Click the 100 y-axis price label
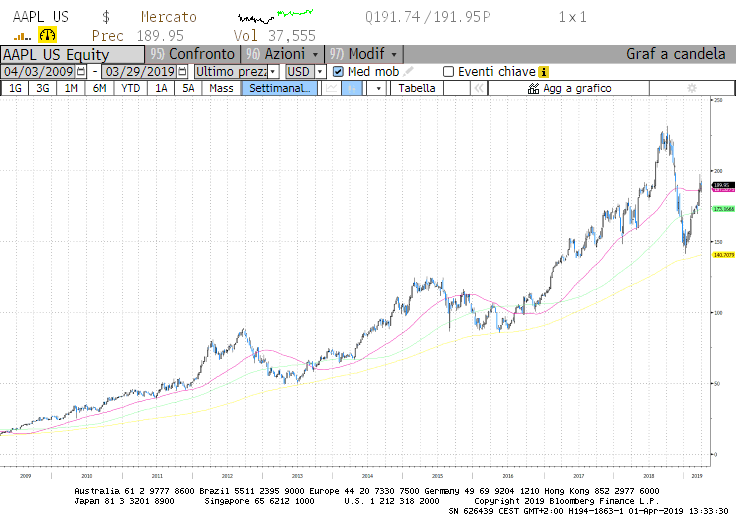Screen dimensions: 736x530 (718, 313)
